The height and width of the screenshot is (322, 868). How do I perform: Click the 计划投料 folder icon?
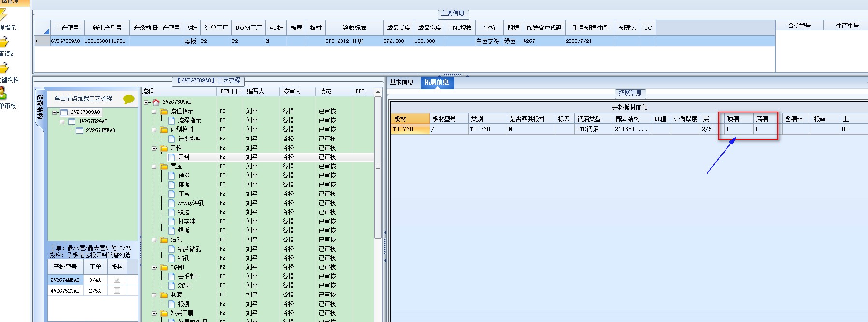click(x=164, y=129)
